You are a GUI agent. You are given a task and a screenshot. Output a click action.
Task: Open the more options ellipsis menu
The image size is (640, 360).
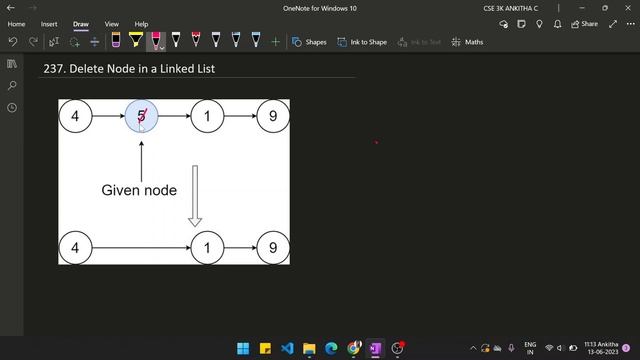pyautogui.click(x=631, y=24)
